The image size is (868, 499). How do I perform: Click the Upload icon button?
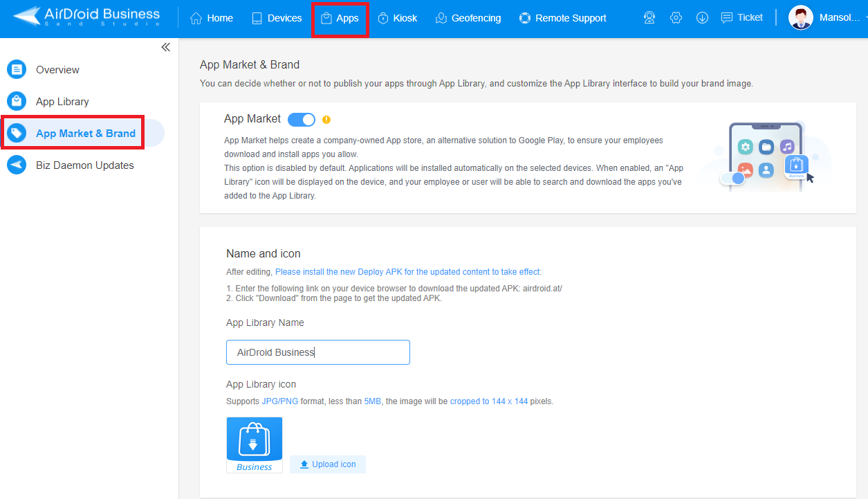(x=328, y=464)
